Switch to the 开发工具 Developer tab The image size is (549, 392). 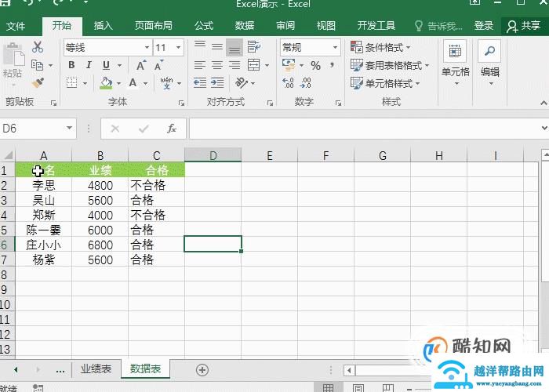[376, 26]
